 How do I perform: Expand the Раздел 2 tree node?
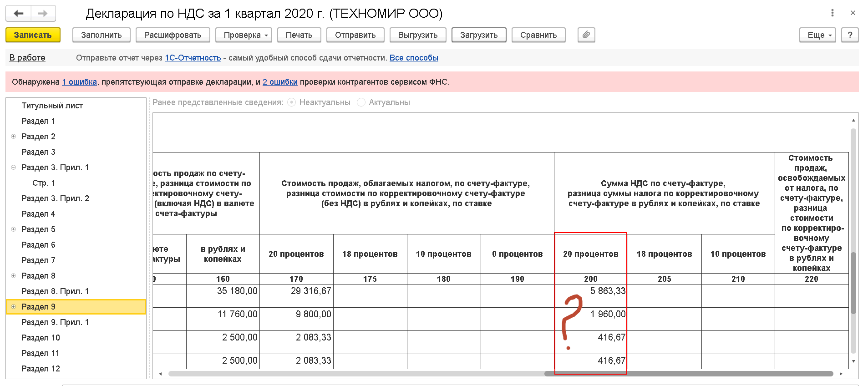(13, 137)
